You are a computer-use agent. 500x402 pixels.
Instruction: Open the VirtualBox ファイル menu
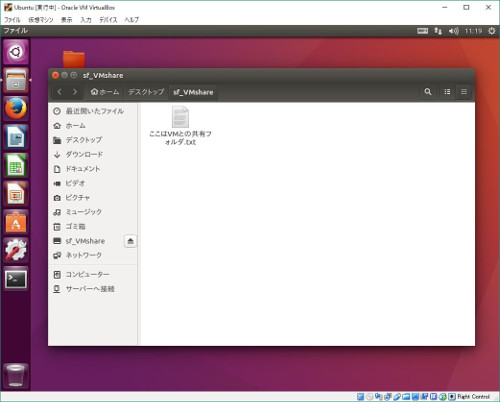click(x=12, y=20)
